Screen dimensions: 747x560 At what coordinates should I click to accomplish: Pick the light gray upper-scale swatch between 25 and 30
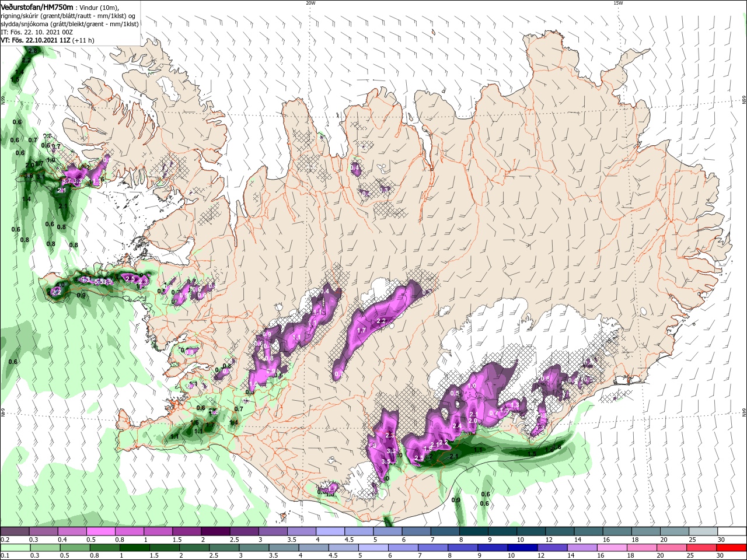(703, 531)
